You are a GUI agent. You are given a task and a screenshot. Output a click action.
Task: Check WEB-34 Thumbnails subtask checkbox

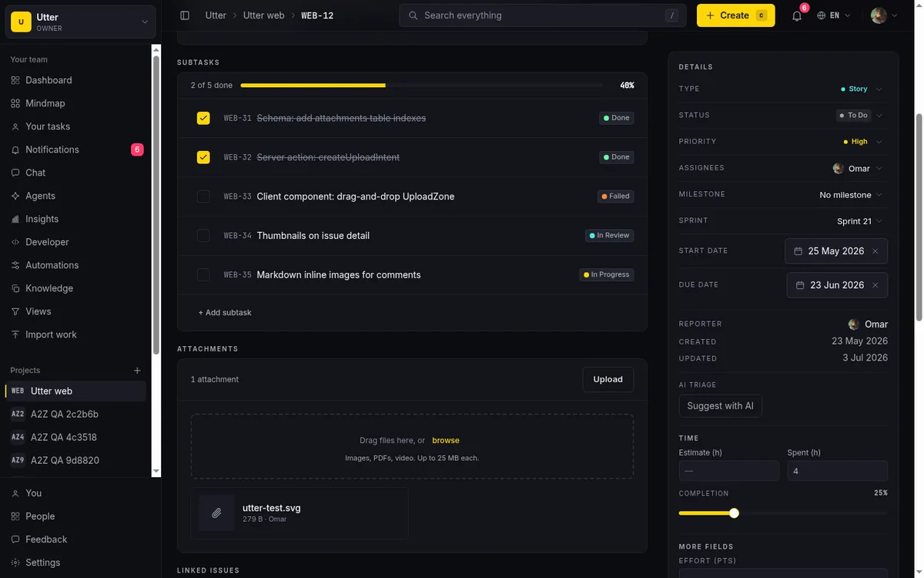203,236
